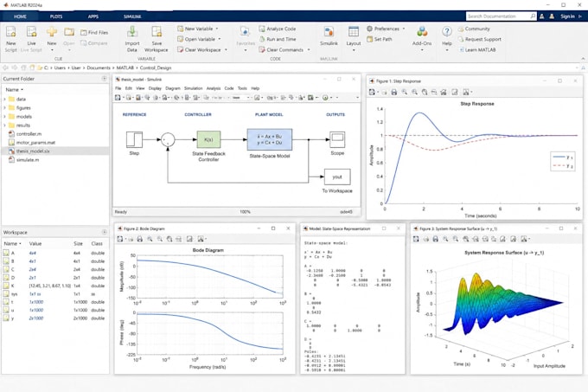Click Request Support
This screenshot has width=588, height=392.
click(480, 39)
